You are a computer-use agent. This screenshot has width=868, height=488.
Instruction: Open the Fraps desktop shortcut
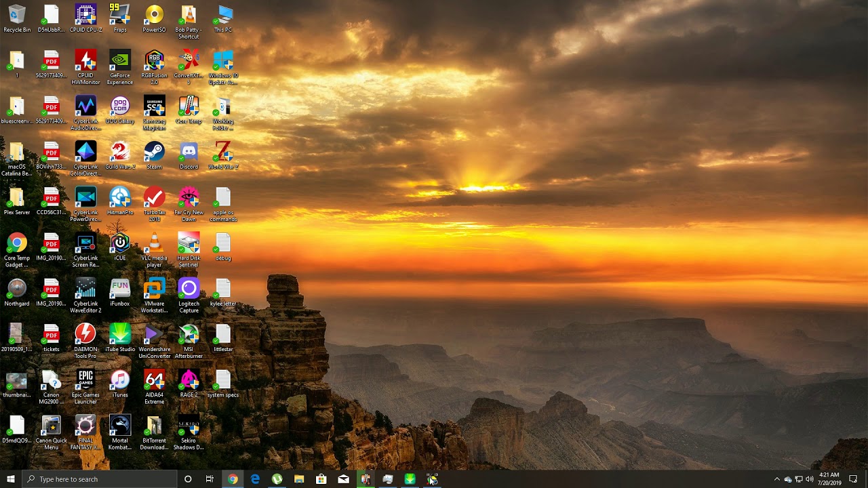pyautogui.click(x=120, y=18)
